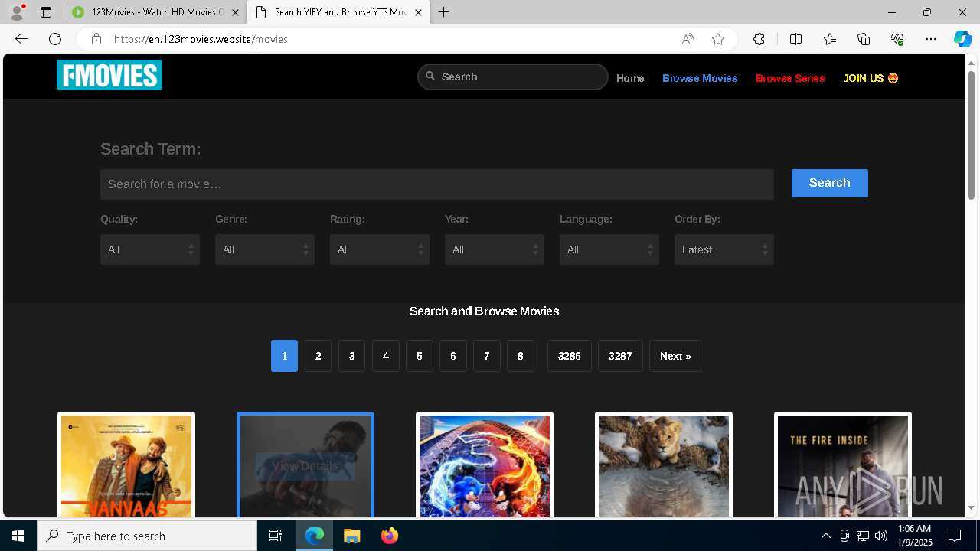Screen dimensions: 980x551
Task: Click the header Search input field
Action: point(513,77)
